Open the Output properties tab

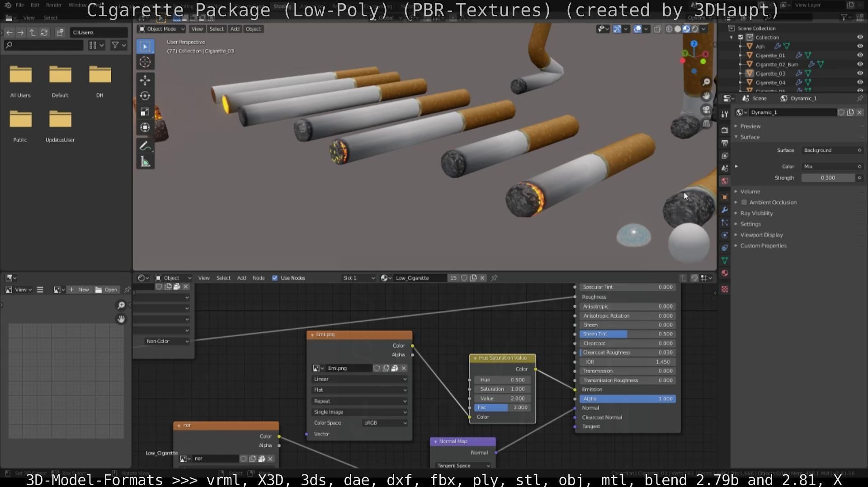(725, 143)
